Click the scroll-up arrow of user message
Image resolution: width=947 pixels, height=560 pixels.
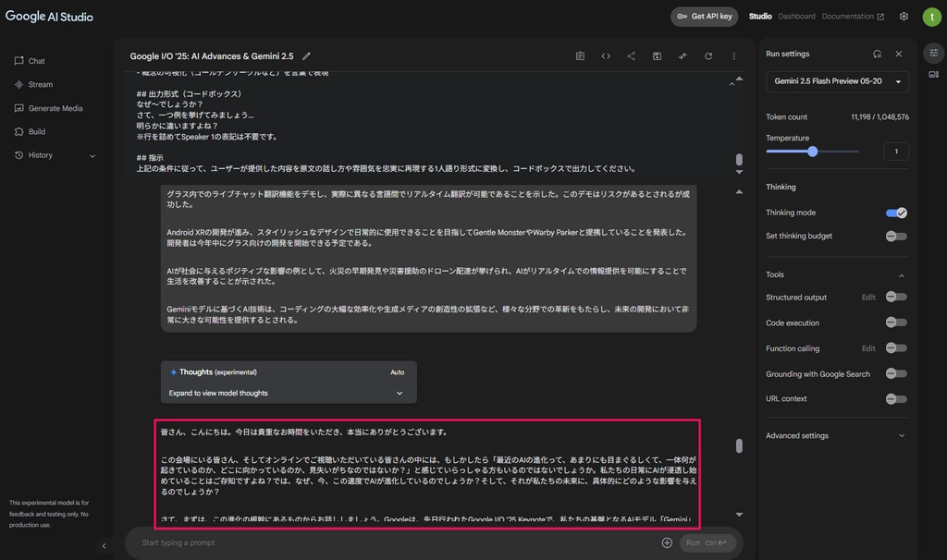tap(739, 192)
